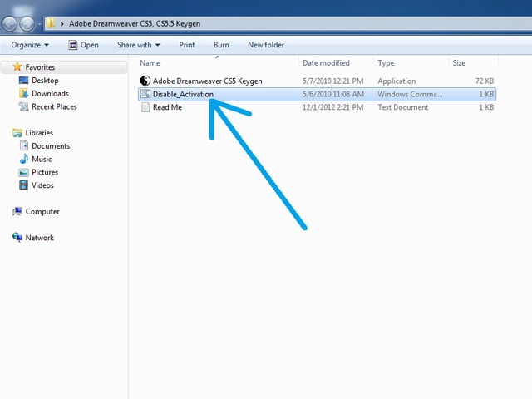Open the Videos library
Image resolution: width=532 pixels, height=399 pixels.
coord(24,186)
